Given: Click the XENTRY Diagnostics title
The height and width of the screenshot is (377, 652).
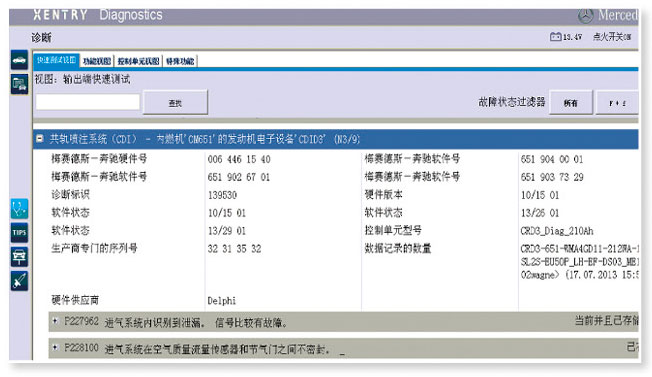Looking at the screenshot, I should click(98, 15).
